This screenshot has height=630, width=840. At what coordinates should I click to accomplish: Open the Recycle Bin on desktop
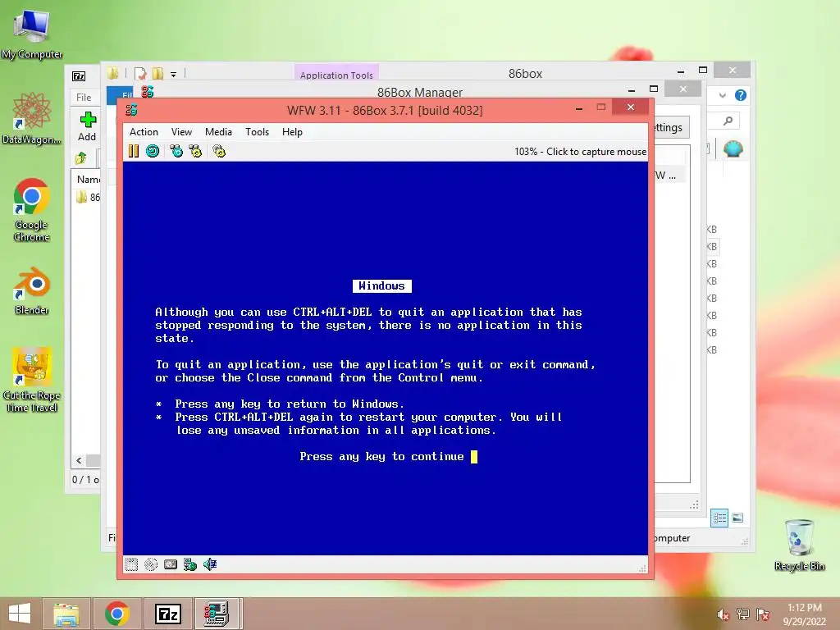(799, 545)
